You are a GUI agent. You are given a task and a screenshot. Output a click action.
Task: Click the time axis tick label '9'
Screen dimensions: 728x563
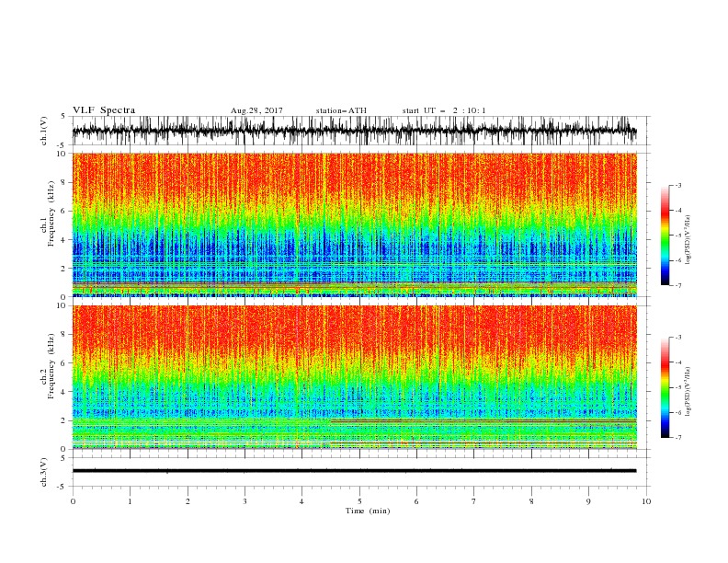588,501
